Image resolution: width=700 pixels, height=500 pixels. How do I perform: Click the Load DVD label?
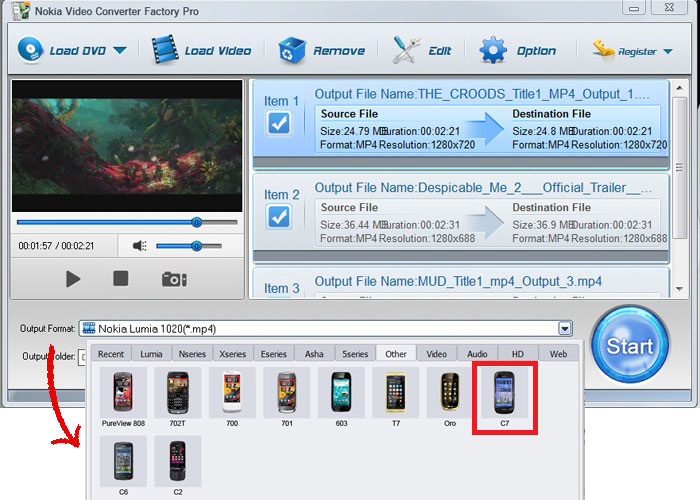[78, 51]
